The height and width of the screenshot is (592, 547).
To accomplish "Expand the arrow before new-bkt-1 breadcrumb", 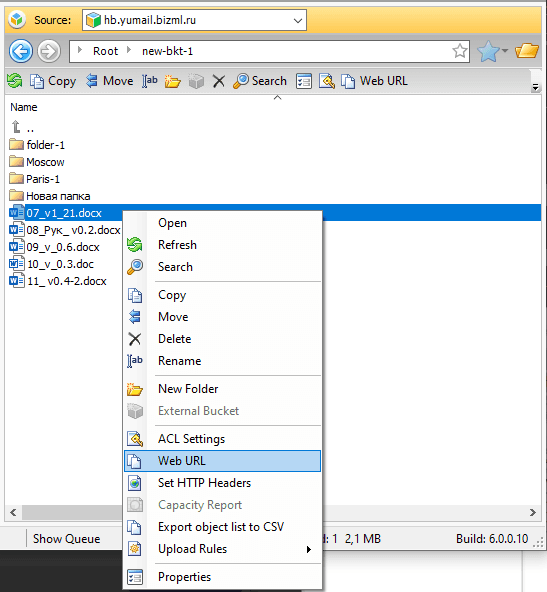I will (129, 50).
